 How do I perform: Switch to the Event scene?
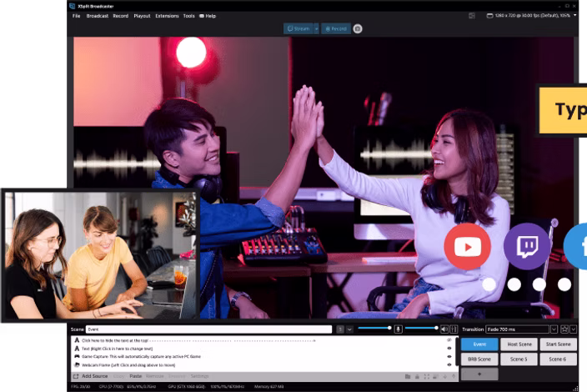point(479,344)
